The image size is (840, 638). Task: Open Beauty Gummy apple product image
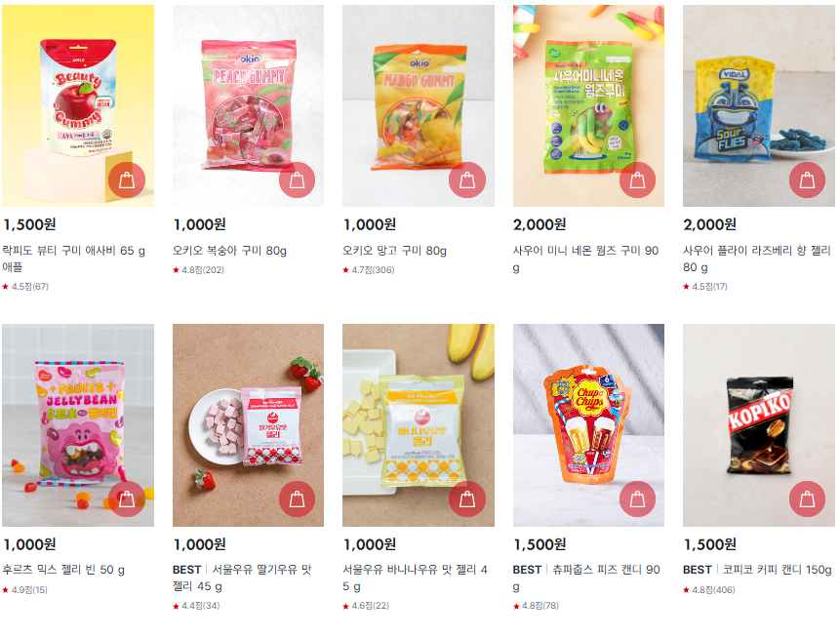point(78,97)
